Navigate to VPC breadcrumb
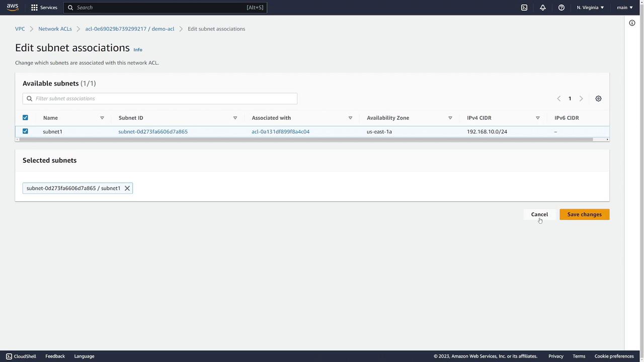644x362 pixels. click(20, 29)
